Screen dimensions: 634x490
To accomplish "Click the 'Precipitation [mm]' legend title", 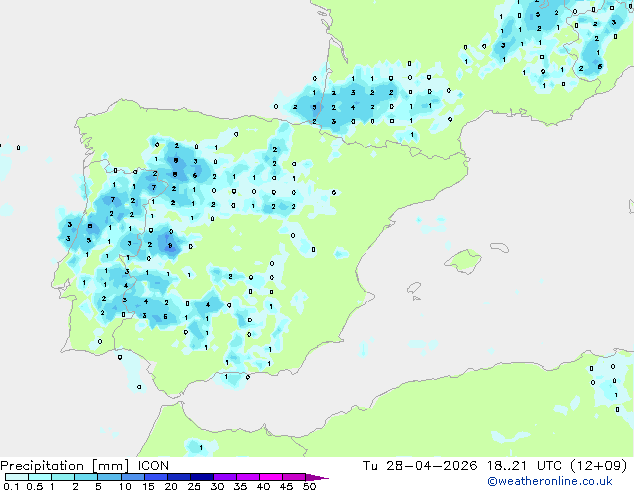I will (65, 466).
